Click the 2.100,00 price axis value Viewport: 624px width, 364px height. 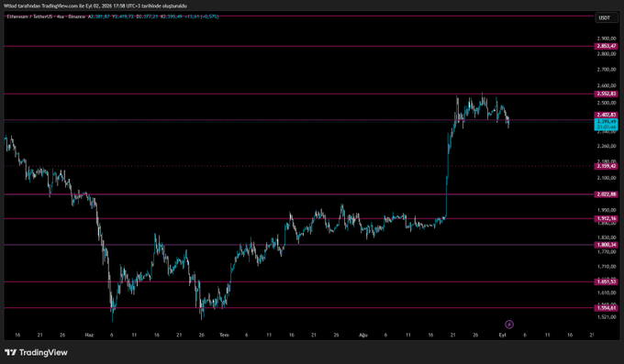coord(607,178)
